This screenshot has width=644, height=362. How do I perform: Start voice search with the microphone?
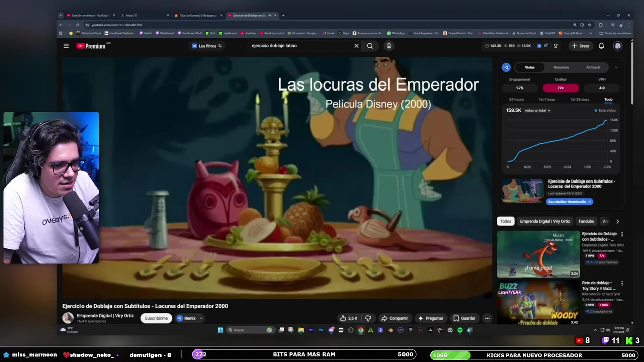[389, 46]
